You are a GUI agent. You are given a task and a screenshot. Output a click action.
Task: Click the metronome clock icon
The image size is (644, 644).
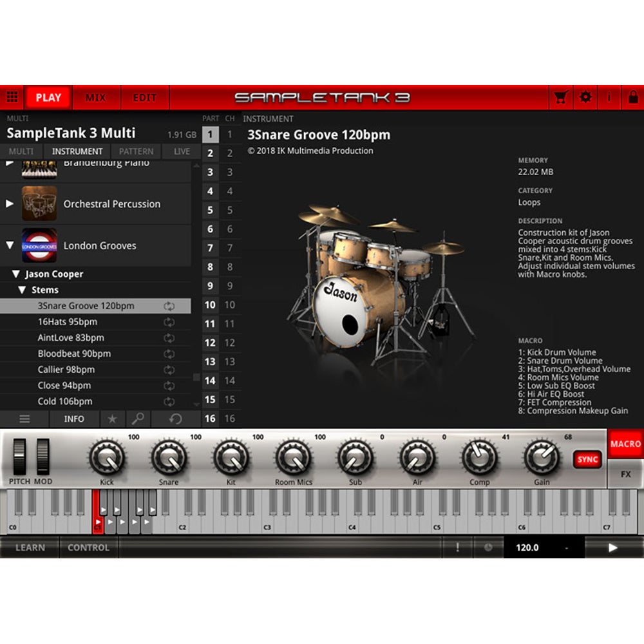488,547
